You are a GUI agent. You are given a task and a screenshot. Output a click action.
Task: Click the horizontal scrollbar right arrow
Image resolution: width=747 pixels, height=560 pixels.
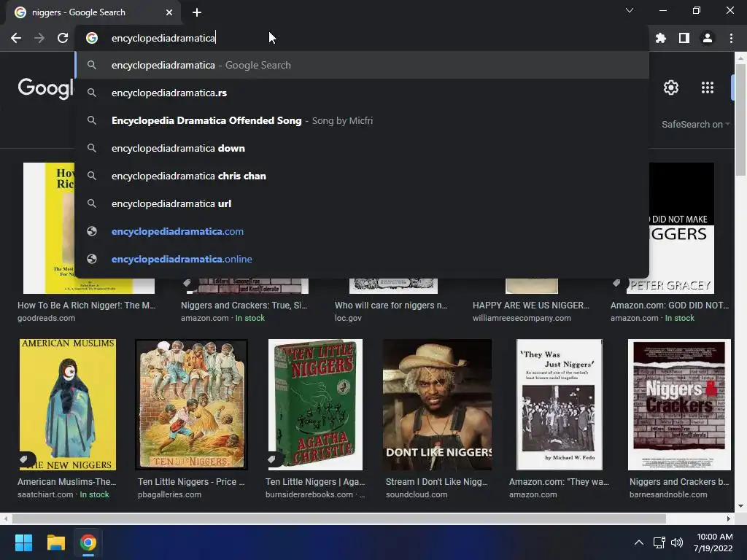click(729, 518)
